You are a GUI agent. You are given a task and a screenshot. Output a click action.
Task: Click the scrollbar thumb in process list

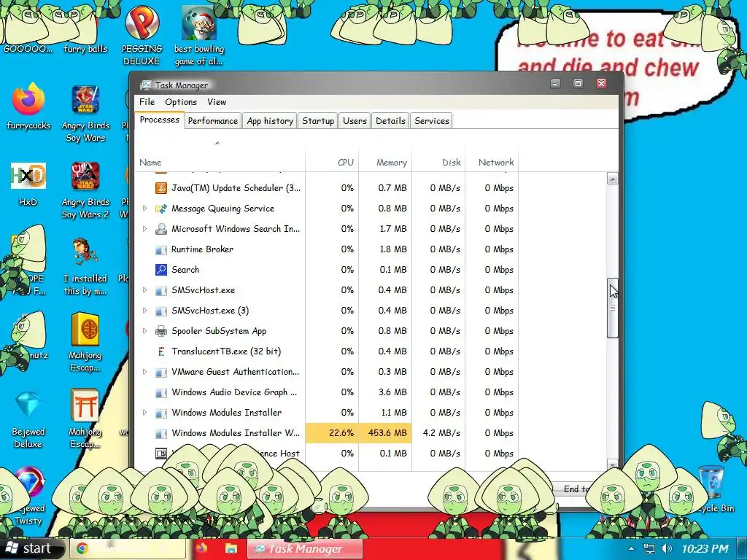click(x=613, y=308)
